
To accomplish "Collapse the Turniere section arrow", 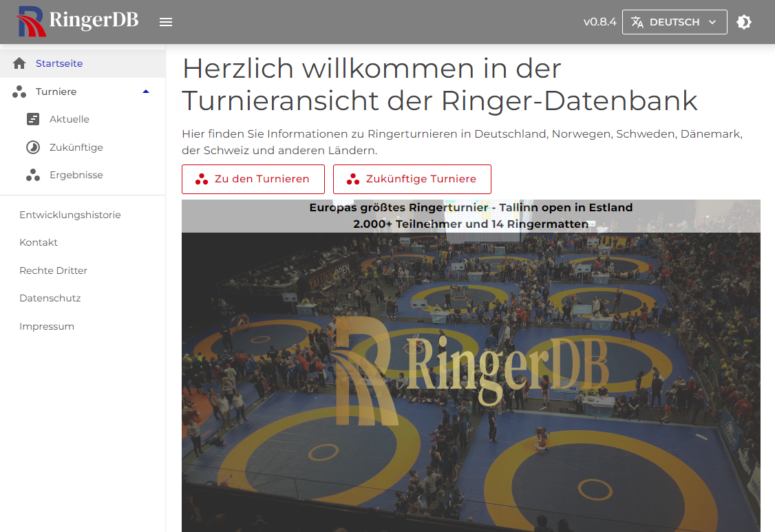I will tap(146, 92).
